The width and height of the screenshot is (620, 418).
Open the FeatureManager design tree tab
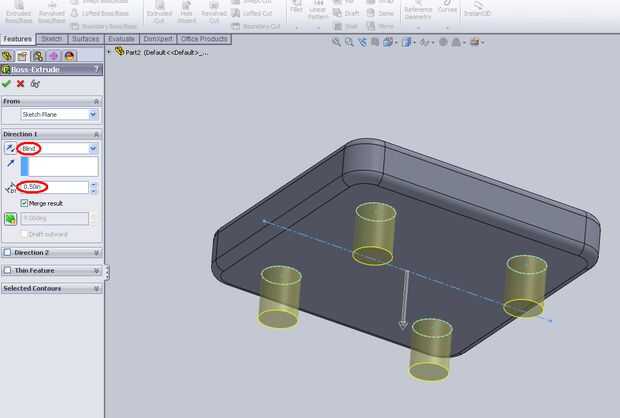(8, 56)
